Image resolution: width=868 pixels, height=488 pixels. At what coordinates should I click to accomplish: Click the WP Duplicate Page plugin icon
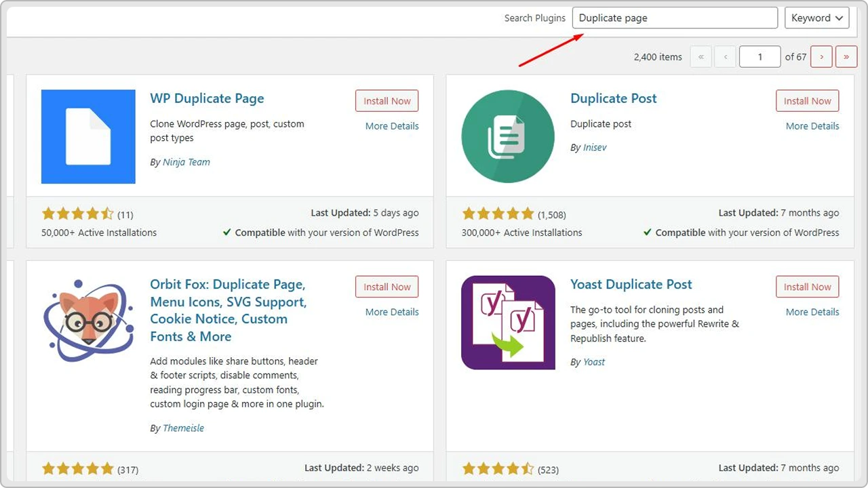pyautogui.click(x=87, y=136)
